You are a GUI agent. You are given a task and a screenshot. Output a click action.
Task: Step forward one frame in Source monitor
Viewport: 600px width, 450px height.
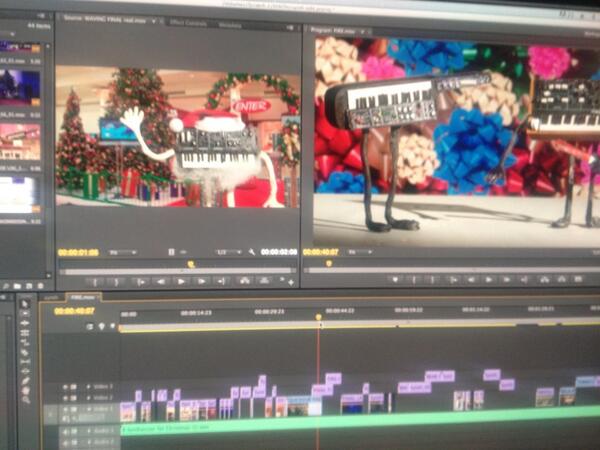pos(200,282)
